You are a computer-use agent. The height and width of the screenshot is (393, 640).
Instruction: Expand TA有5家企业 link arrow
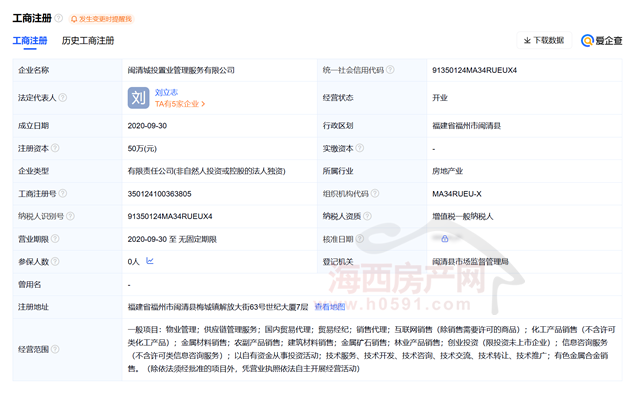pyautogui.click(x=203, y=104)
